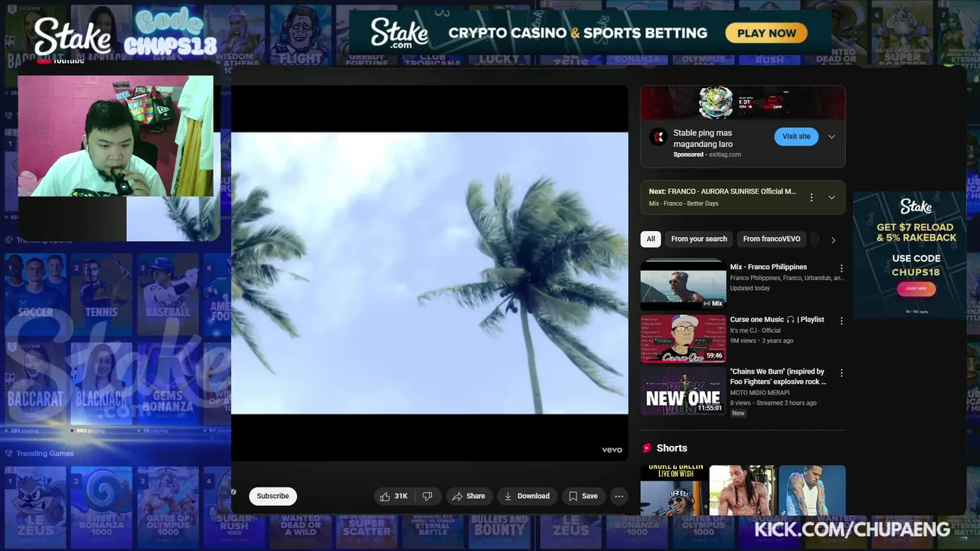
Task: Open Curse one Music Playlist thumbnail
Action: 683,338
